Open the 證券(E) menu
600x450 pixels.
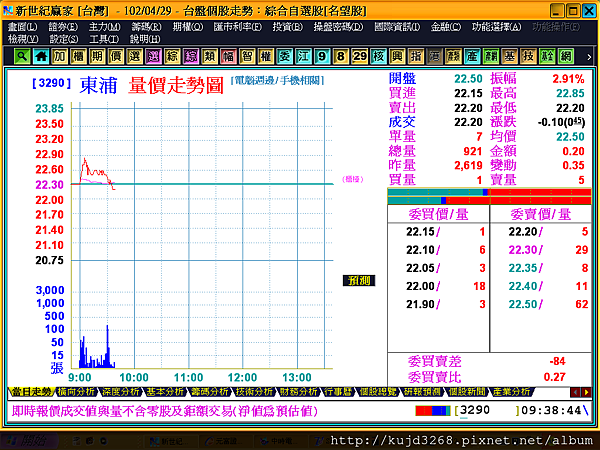[63, 27]
